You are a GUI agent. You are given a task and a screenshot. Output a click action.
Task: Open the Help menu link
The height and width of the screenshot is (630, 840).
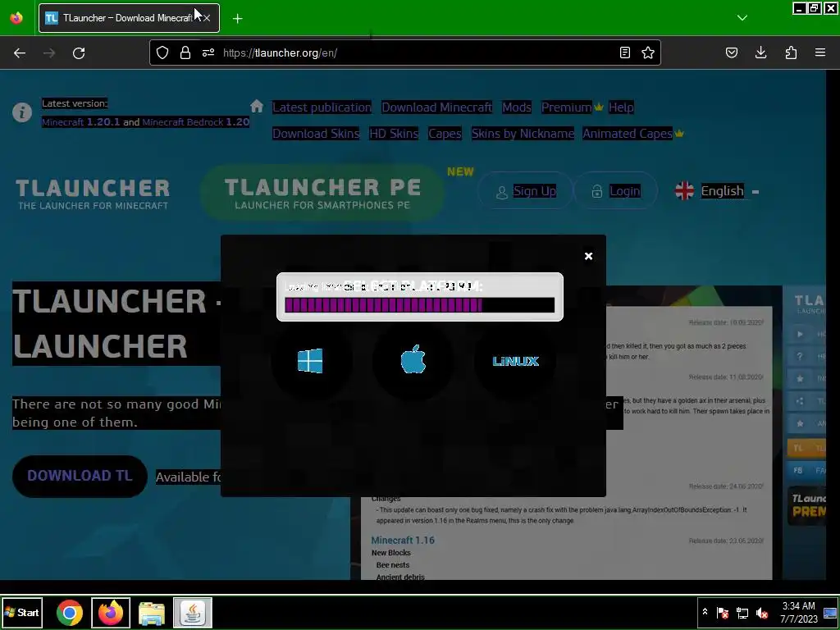pyautogui.click(x=621, y=107)
